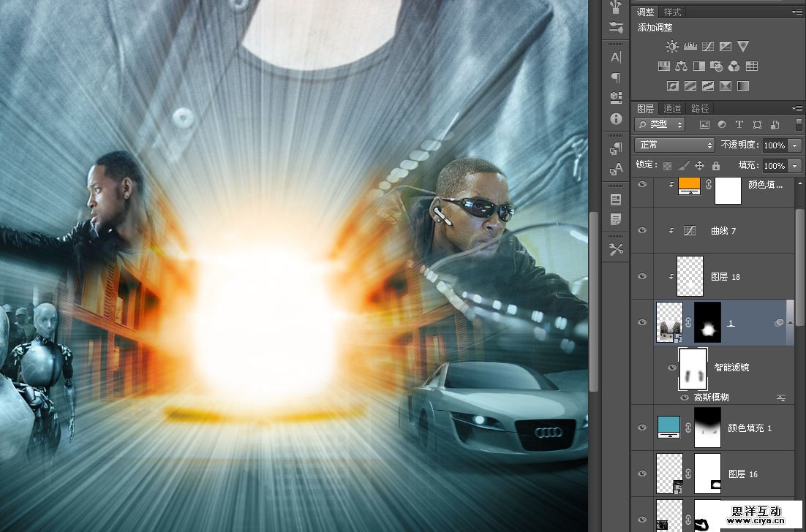This screenshot has height=532, width=806.
Task: Open the 正常 blend mode dropdown
Action: tap(674, 145)
